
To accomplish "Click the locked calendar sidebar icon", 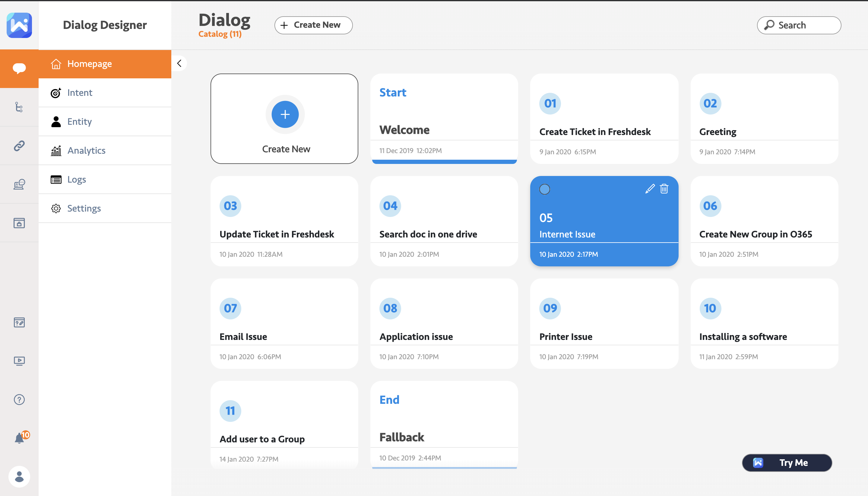I will (19, 223).
